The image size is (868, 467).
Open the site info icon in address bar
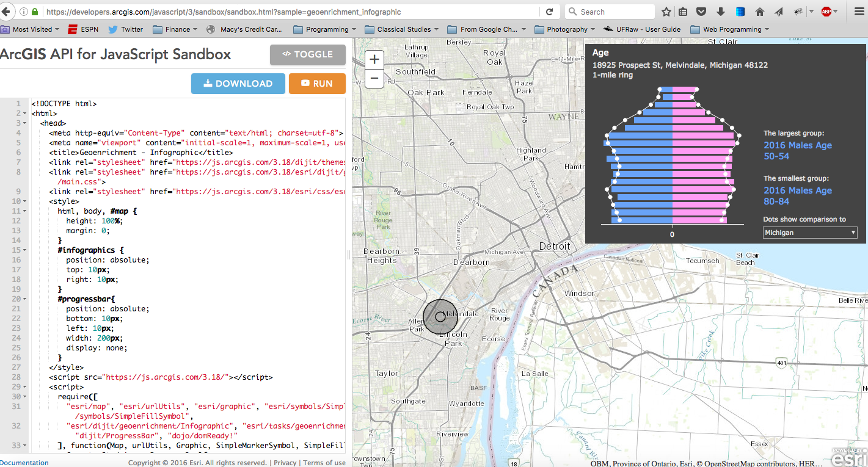point(23,12)
